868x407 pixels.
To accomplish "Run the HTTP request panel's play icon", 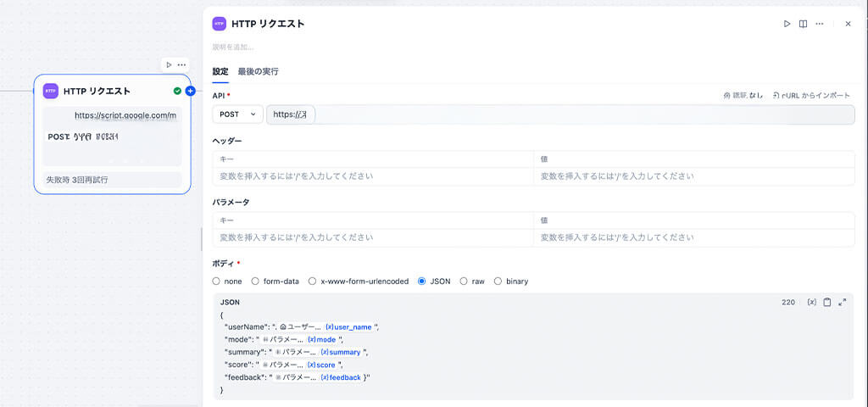I will 787,24.
